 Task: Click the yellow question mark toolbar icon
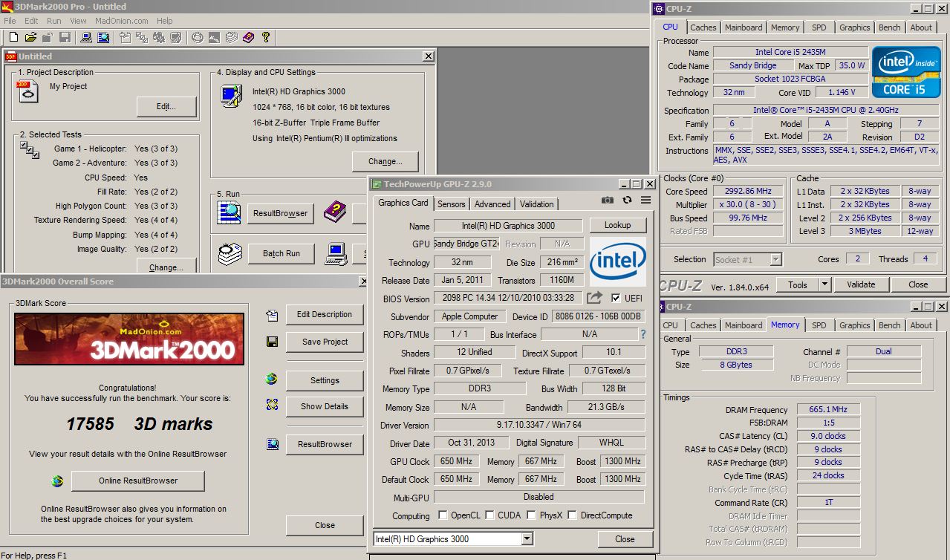[266, 37]
